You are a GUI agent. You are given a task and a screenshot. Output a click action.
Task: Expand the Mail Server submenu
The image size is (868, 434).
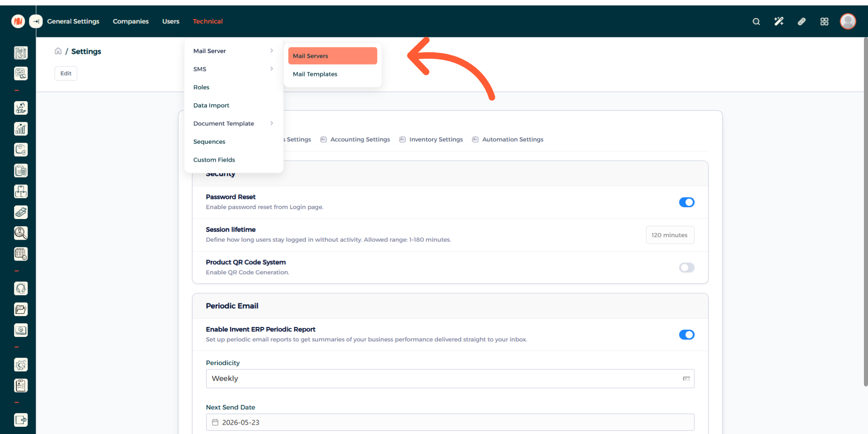234,51
